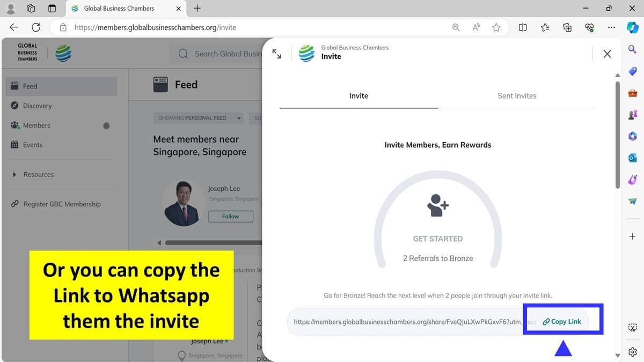Close the Global Business Chambers tab
Image resolution: width=644 pixels, height=362 pixels.
tap(179, 9)
